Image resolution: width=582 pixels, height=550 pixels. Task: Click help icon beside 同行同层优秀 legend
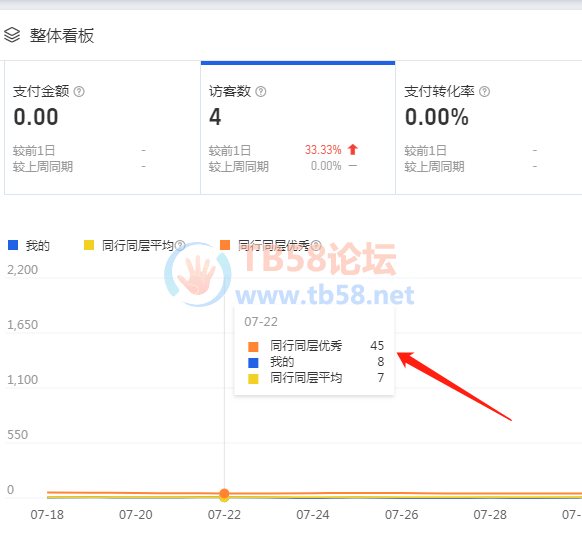pyautogui.click(x=316, y=245)
